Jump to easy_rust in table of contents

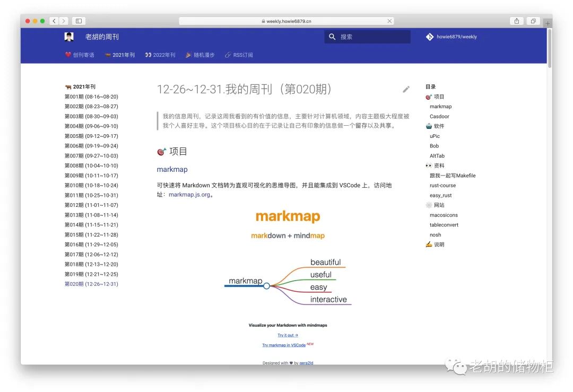(x=441, y=195)
